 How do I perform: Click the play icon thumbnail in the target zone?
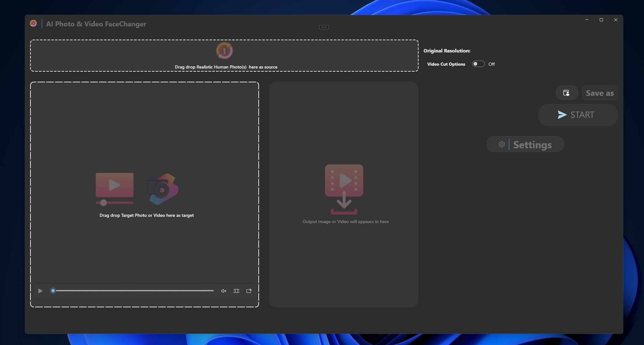[114, 185]
